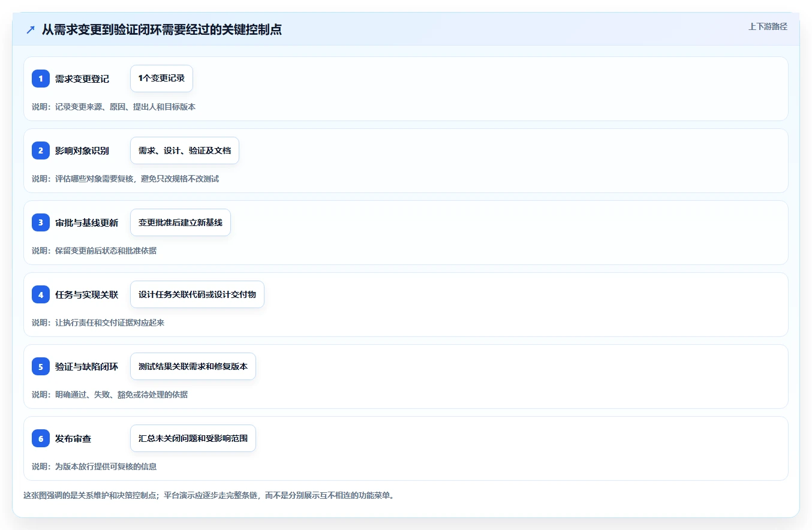This screenshot has width=812, height=530.
Task: Click the 验证与缺陷闭环 step title
Action: tap(86, 366)
